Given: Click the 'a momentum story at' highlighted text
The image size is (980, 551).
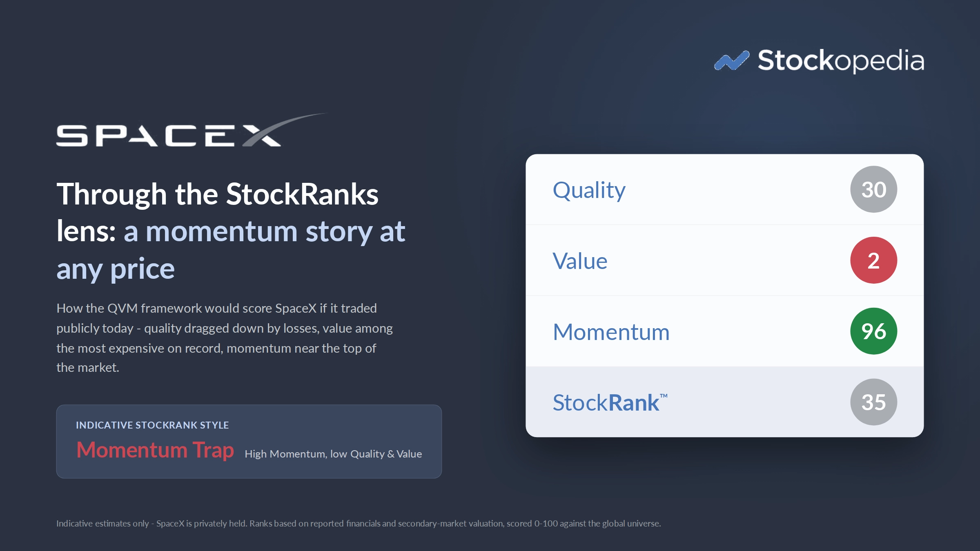Looking at the screenshot, I should (264, 231).
